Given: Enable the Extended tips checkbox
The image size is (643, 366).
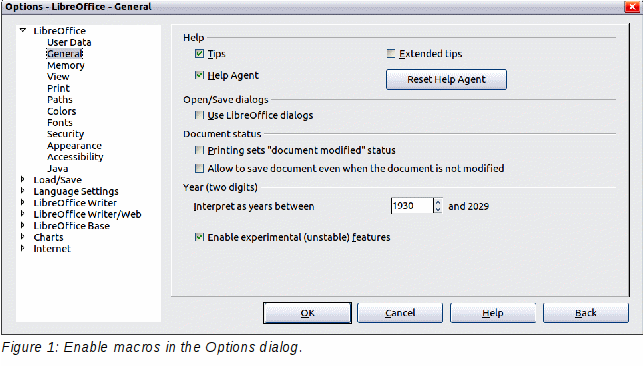Looking at the screenshot, I should pyautogui.click(x=391, y=54).
